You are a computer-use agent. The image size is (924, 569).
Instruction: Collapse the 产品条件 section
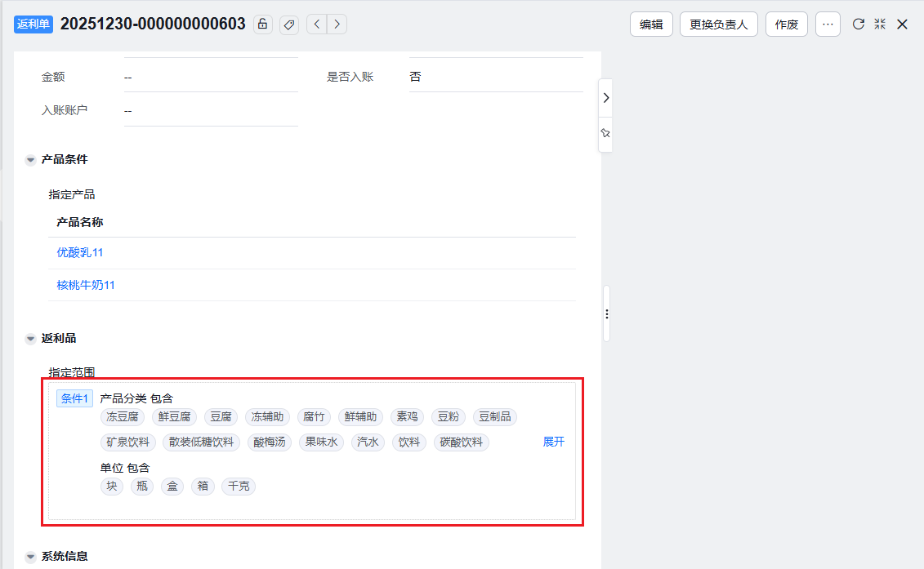30,160
